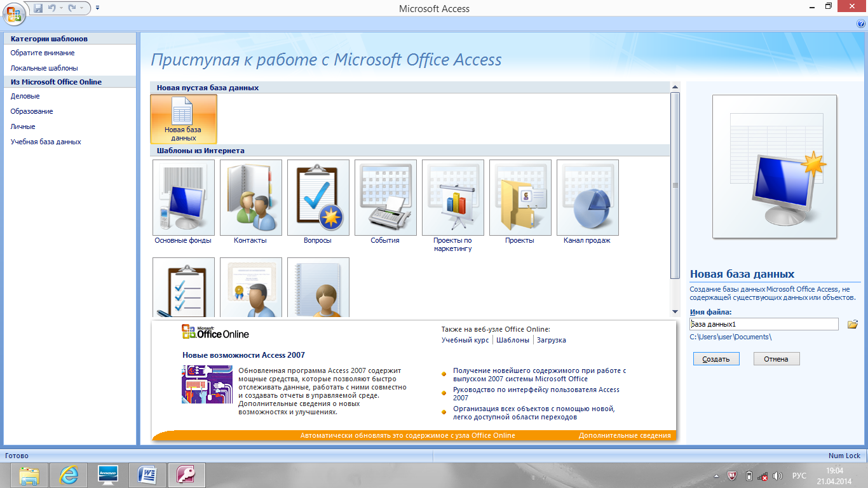The image size is (868, 488).
Task: Select the checklist clipboard template in second row
Action: 183,287
